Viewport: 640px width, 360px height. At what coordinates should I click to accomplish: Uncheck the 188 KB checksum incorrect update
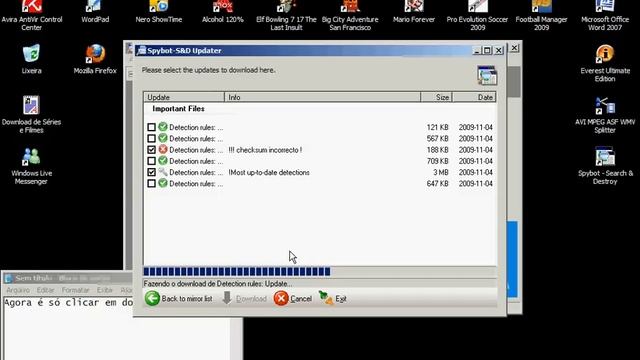151,150
